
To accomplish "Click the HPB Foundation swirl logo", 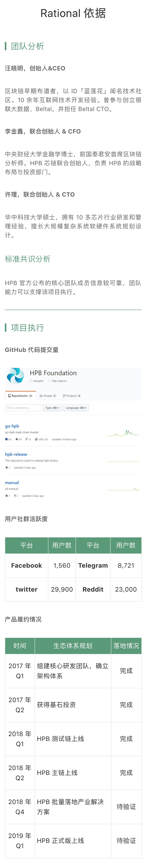I will [15, 376].
